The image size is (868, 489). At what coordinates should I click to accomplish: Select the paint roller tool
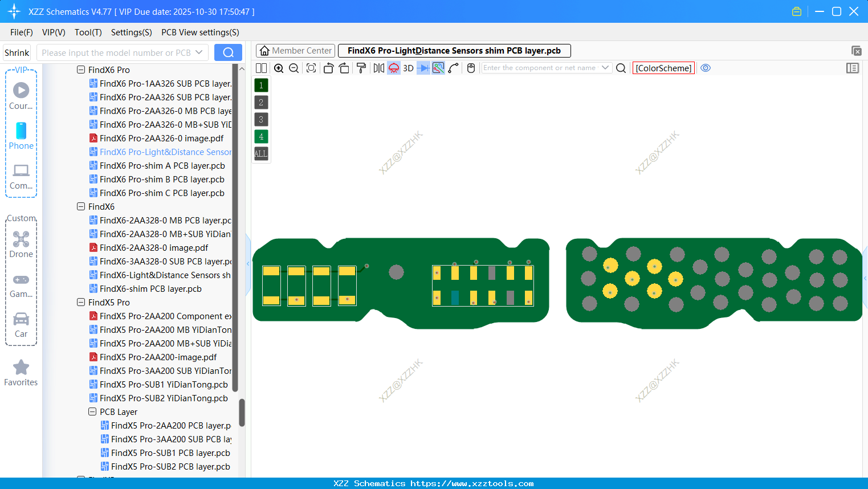coord(361,68)
